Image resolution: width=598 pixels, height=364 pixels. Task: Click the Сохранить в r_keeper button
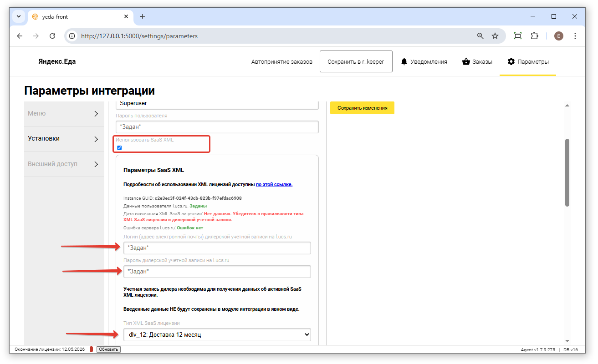tap(356, 61)
